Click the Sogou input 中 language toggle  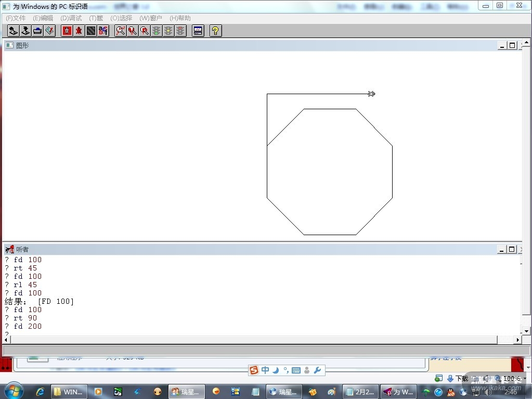[265, 370]
